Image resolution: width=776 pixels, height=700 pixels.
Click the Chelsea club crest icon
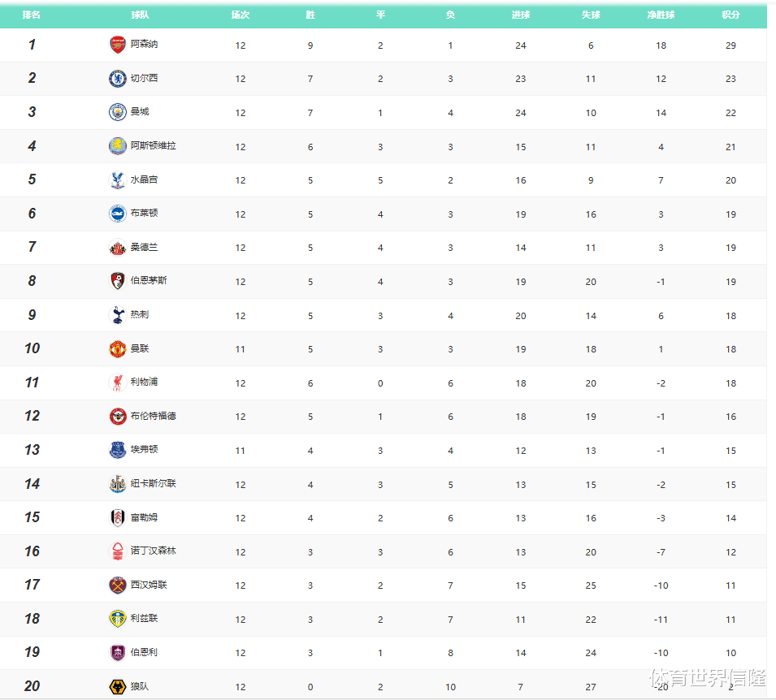click(x=118, y=79)
